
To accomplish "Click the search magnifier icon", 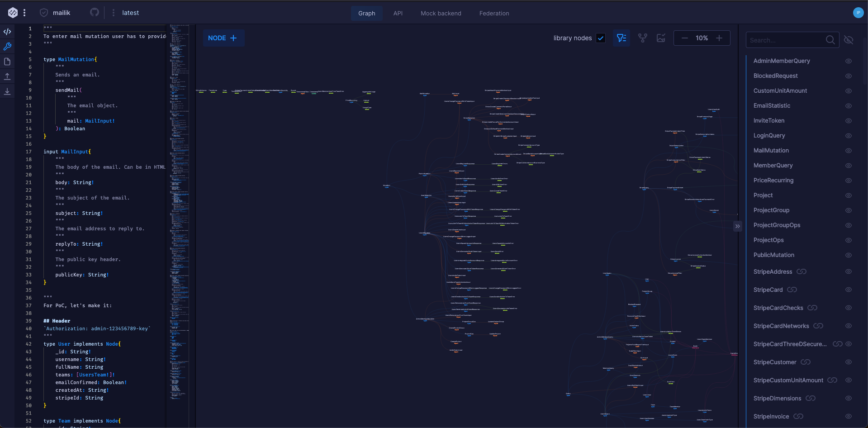I will [x=830, y=40].
